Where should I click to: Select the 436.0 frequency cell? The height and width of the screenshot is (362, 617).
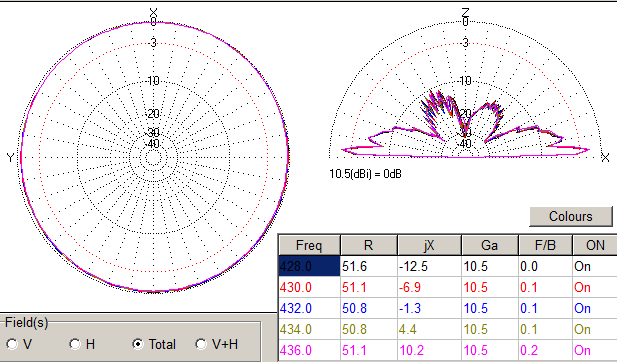tap(309, 350)
